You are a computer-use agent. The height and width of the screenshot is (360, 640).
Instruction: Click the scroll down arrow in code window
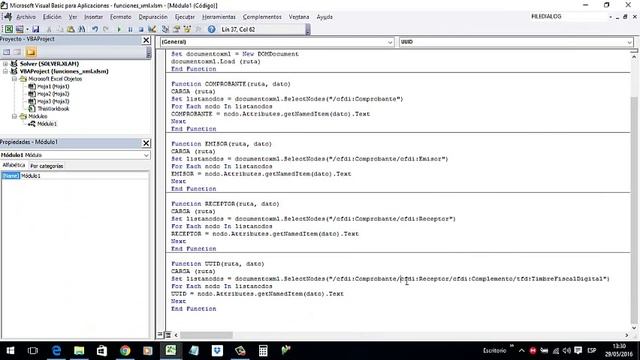634,328
